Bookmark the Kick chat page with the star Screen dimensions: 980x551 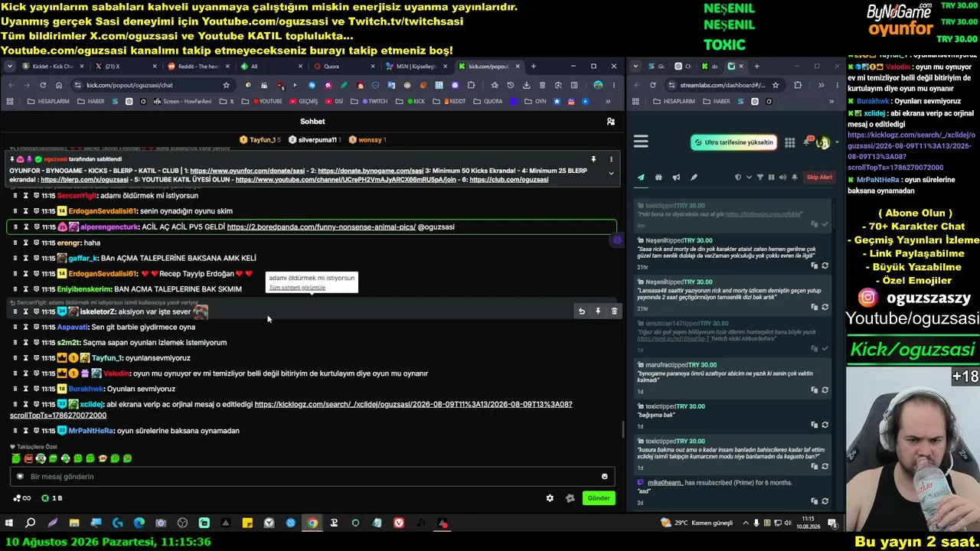point(226,85)
